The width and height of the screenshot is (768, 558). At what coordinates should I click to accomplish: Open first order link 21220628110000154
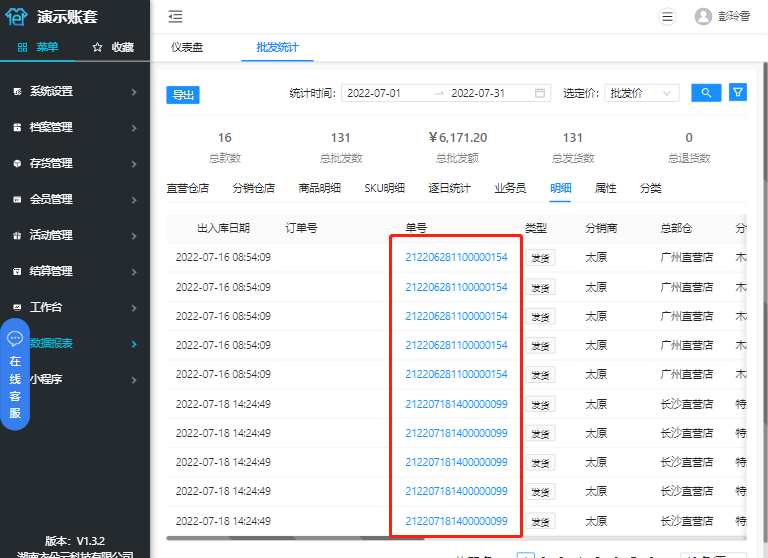[456, 257]
